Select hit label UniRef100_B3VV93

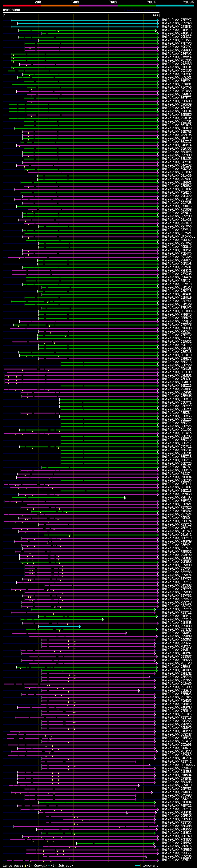[x=176, y=565]
